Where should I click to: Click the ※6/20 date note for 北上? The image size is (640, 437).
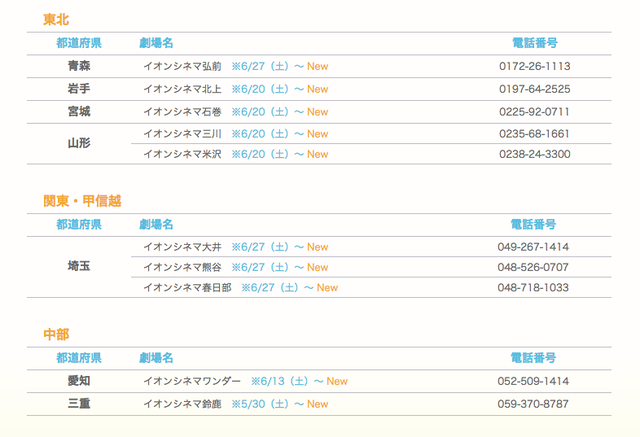pyautogui.click(x=268, y=89)
